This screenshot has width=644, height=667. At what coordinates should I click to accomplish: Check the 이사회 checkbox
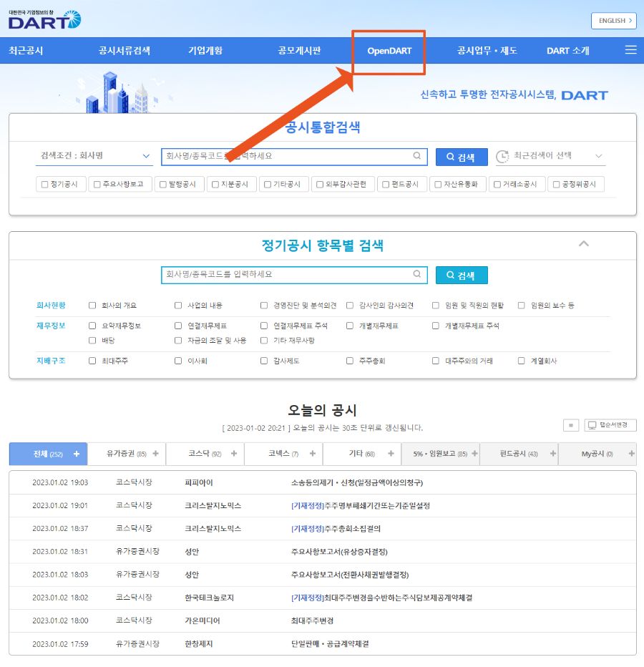[x=178, y=361]
